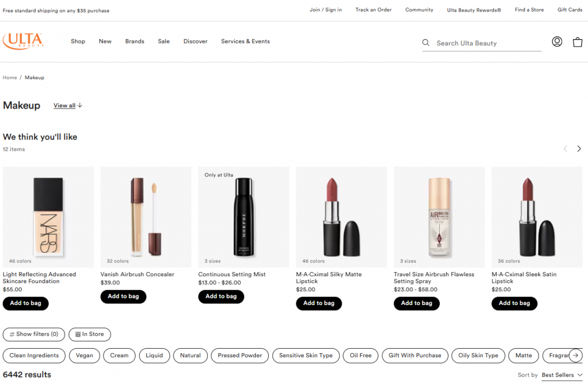588x386 pixels.
Task: Open the account profile icon
Action: point(557,41)
